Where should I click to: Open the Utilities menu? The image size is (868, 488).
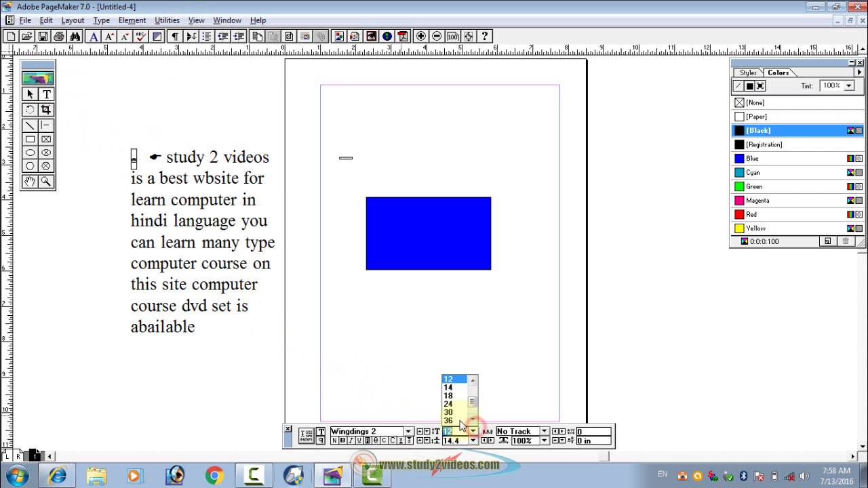coord(167,20)
